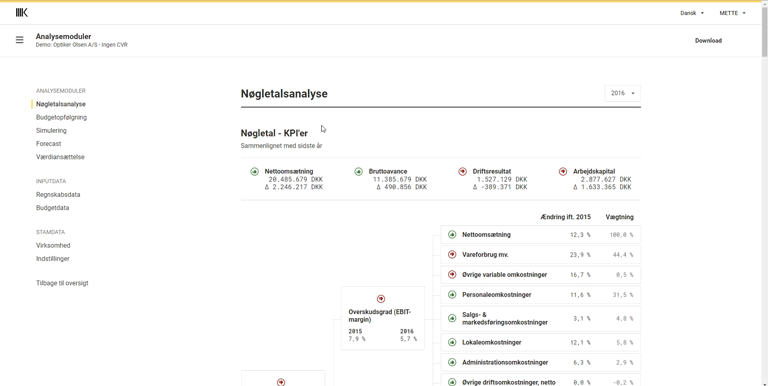
Task: Click green icon in Salgs- & markedsføringsomkostninger row
Action: [x=452, y=318]
